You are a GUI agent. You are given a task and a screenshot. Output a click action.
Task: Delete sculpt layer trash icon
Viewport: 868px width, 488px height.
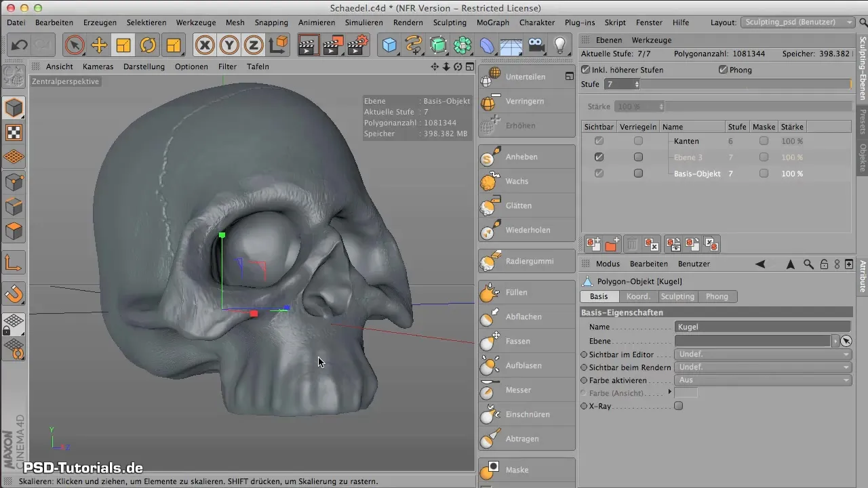pyautogui.click(x=631, y=244)
